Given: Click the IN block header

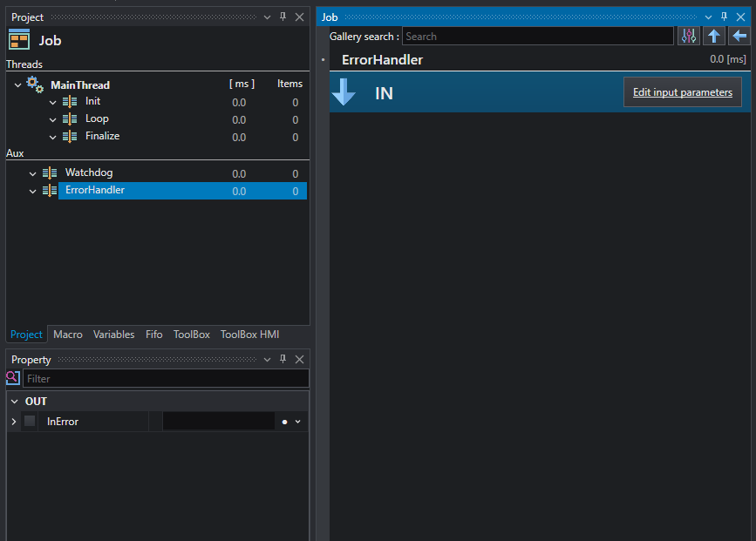Looking at the screenshot, I should [540, 92].
